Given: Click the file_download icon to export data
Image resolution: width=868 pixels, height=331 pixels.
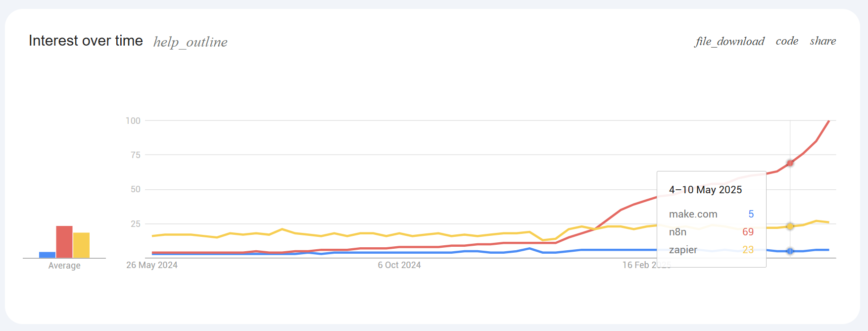Looking at the screenshot, I should point(729,42).
